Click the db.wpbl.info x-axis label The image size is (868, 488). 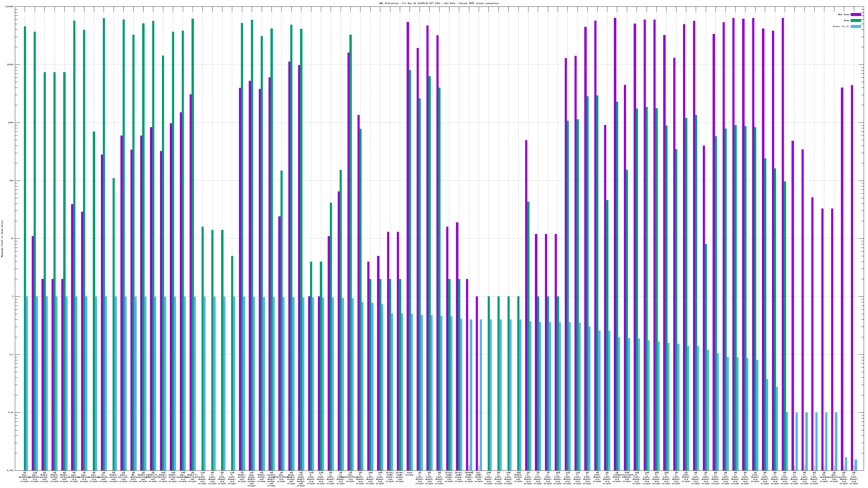[133, 477]
